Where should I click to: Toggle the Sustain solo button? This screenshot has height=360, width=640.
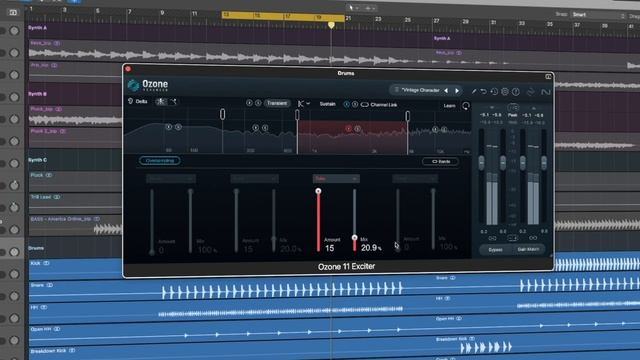[355, 104]
